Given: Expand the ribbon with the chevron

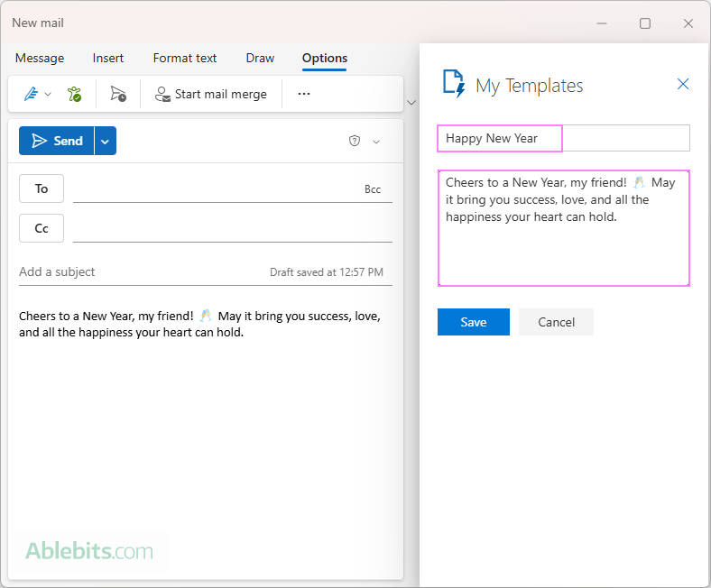Looking at the screenshot, I should pos(411,103).
